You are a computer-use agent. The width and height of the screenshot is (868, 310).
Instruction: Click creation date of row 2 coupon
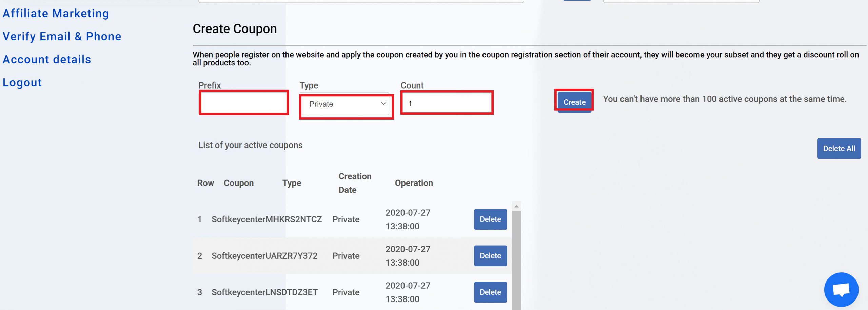pyautogui.click(x=408, y=256)
